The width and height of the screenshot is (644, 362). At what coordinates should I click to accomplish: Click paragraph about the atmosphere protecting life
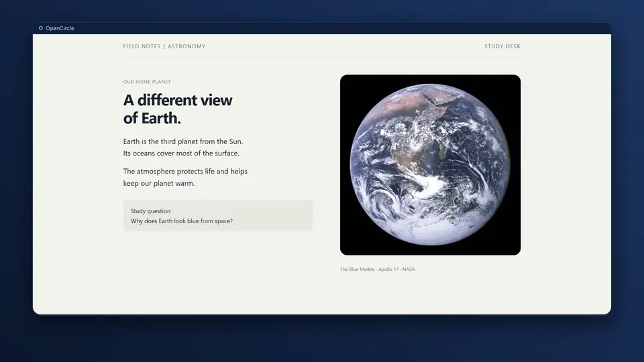tap(185, 177)
